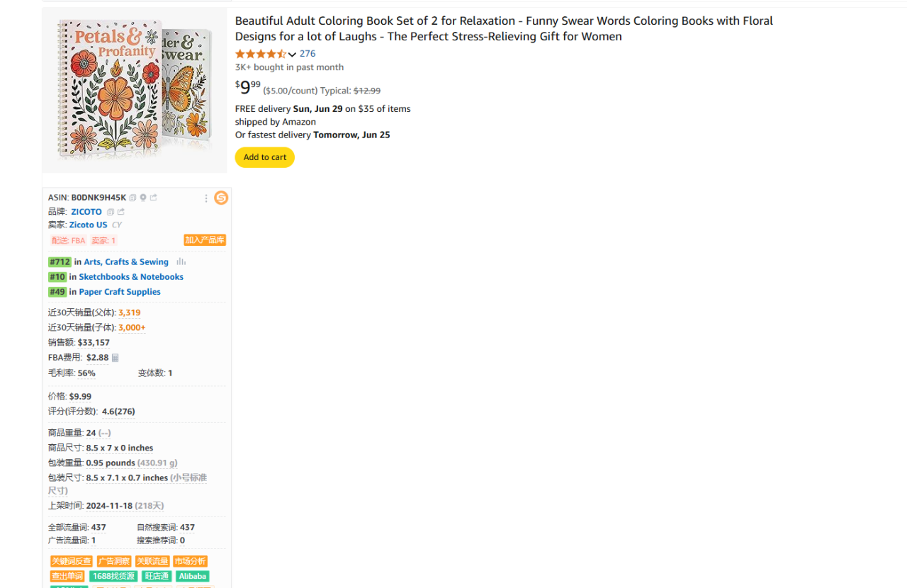The width and height of the screenshot is (907, 588).
Task: Show the BSR trend chart icon
Action: (181, 261)
